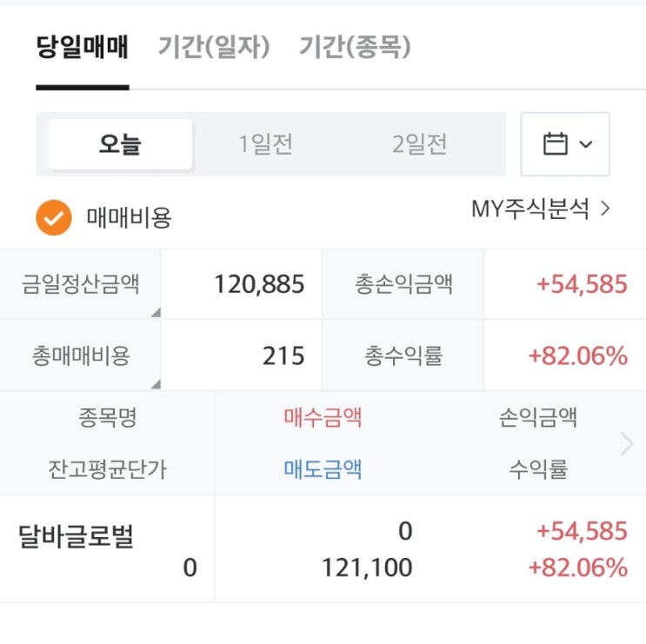Select the 오늘 segment button
The width and height of the screenshot is (646, 644).
pos(120,144)
